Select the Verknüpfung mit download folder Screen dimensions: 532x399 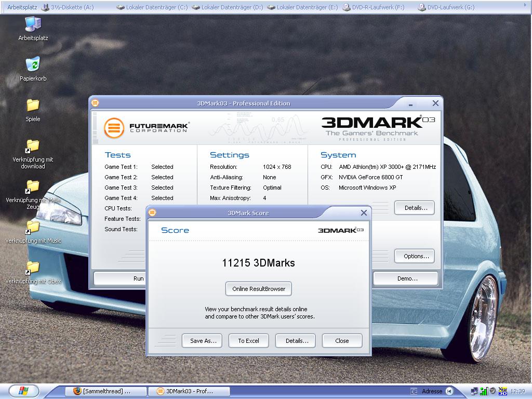click(x=33, y=154)
